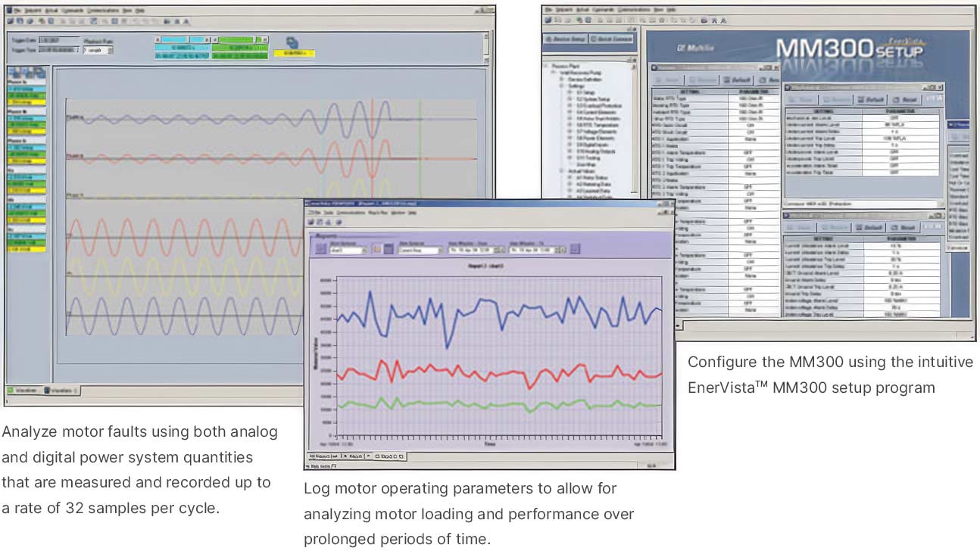Click Default in the current unbalance settings window

click(x=870, y=227)
